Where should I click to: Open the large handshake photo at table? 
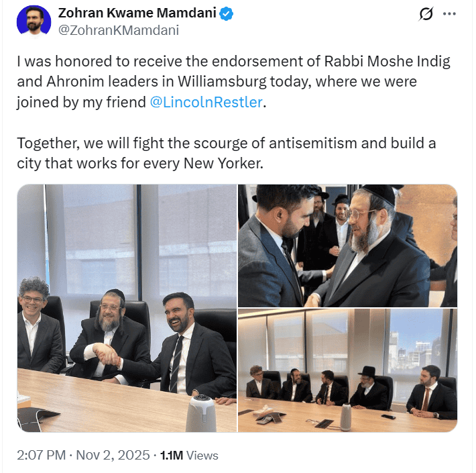(127, 308)
